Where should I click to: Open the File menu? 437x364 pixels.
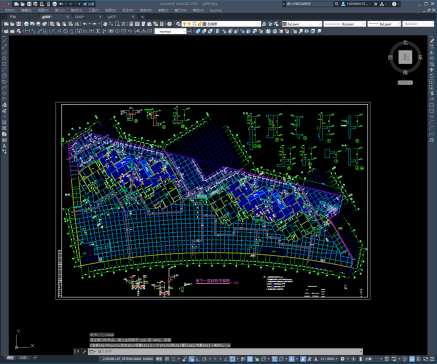(x=9, y=10)
